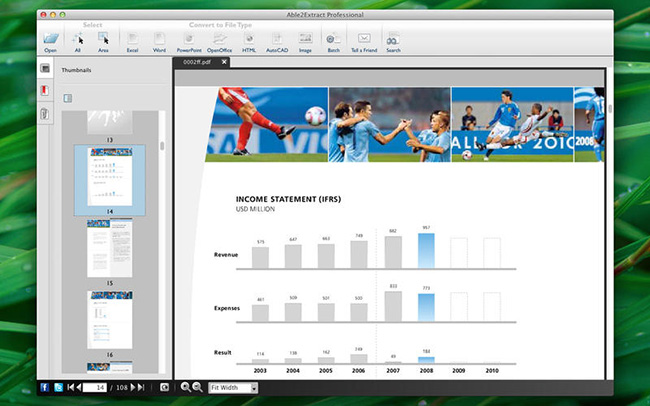Switch sidebar to bookmarks panel
Image resolution: width=650 pixels, height=406 pixels.
(x=45, y=91)
